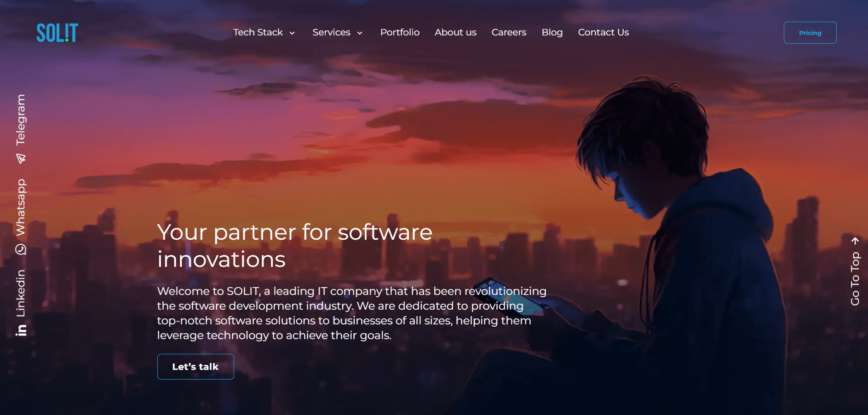Screen dimensions: 868x415
Task: Follow the Telegram text link
Action: pos(21,120)
